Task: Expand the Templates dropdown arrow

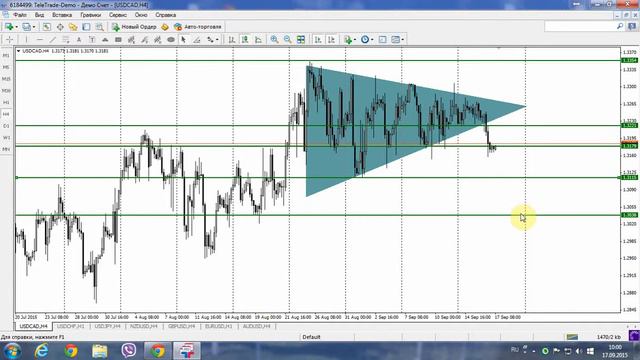Action: coord(403,40)
